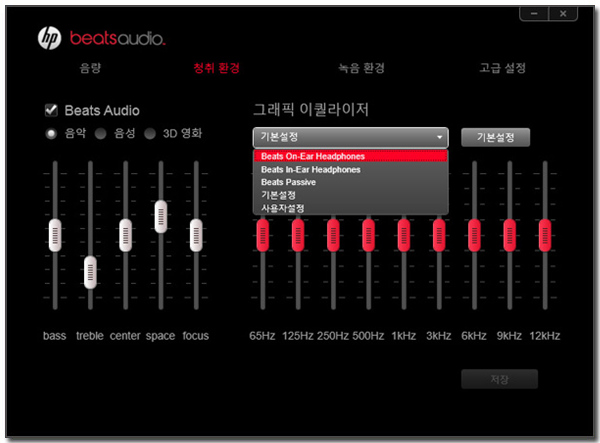
Task: Click the 12kHz equalizer slider handle
Action: pyautogui.click(x=545, y=235)
